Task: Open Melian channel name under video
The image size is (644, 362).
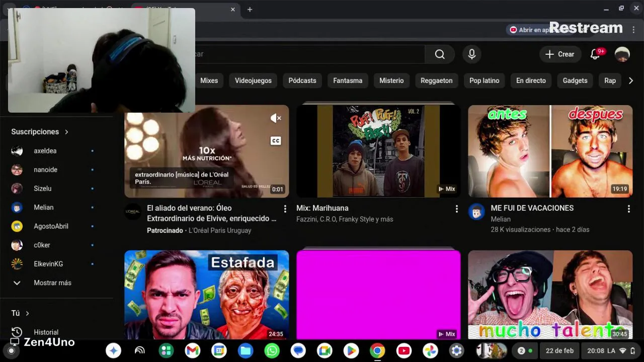Action: tap(501, 219)
